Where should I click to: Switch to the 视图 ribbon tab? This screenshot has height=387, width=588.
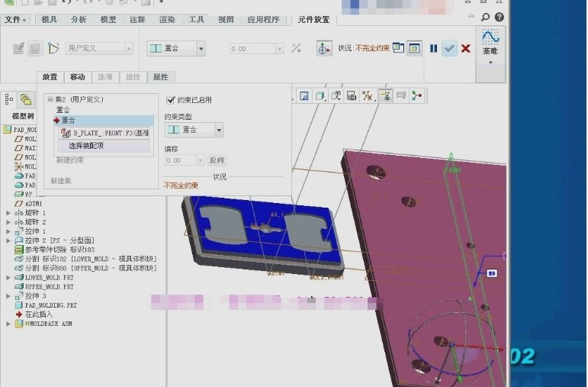pyautogui.click(x=226, y=20)
